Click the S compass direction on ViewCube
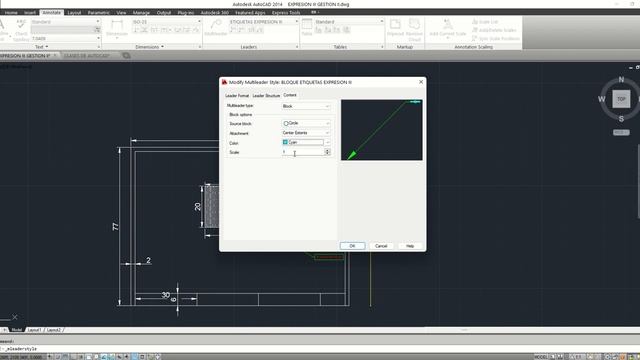The height and width of the screenshot is (360, 640). click(621, 119)
